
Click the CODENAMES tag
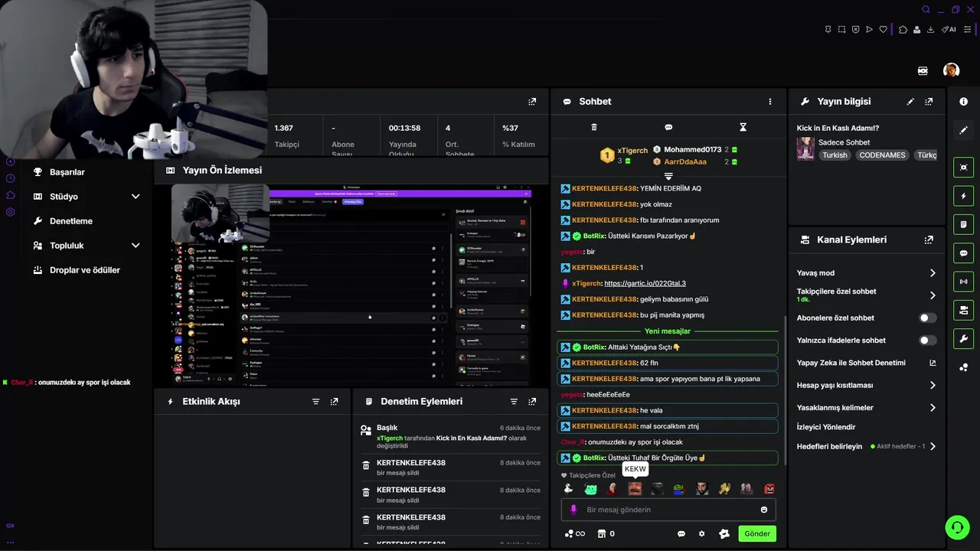coord(882,155)
